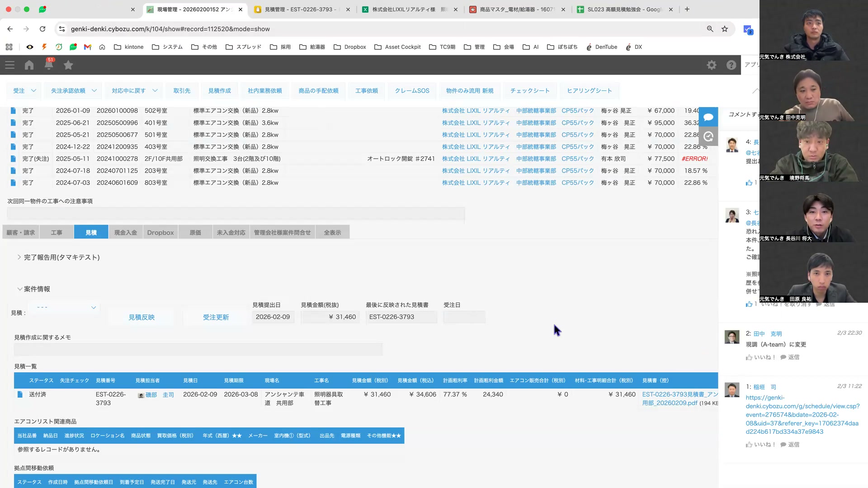Go back in browser history
This screenshot has height=488, width=868.
pyautogui.click(x=10, y=29)
